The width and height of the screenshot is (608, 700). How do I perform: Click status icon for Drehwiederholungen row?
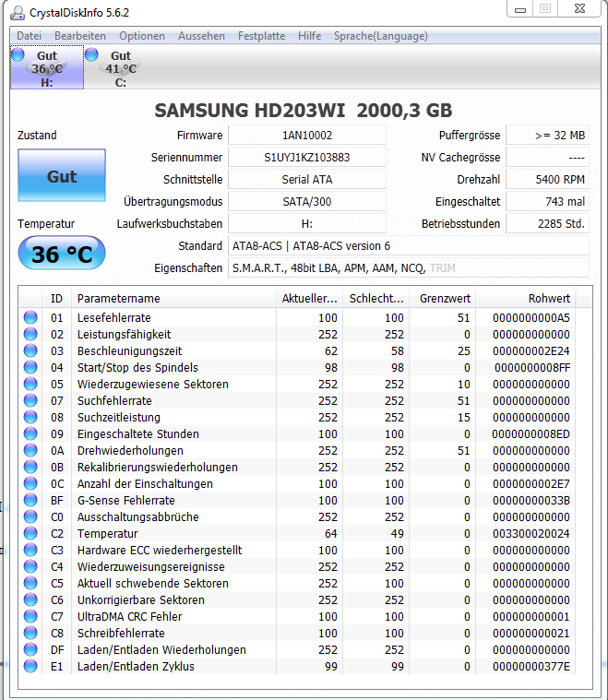pyautogui.click(x=30, y=450)
